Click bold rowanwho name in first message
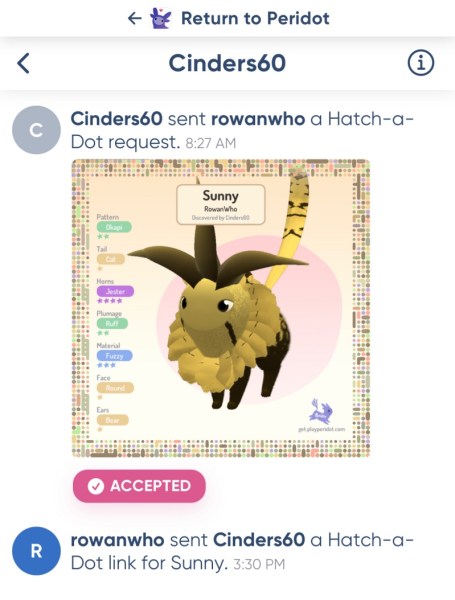455x600 pixels. point(258,119)
